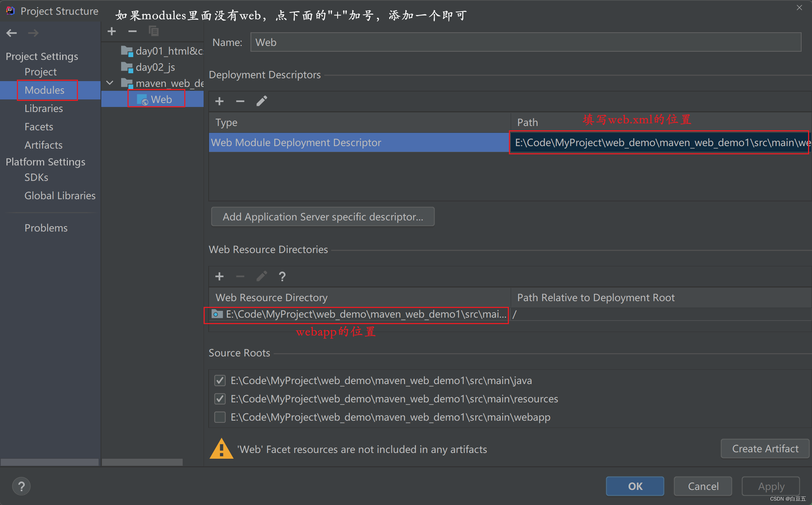The height and width of the screenshot is (505, 812).
Task: Click the IntelliJ logo in title bar
Action: point(10,11)
